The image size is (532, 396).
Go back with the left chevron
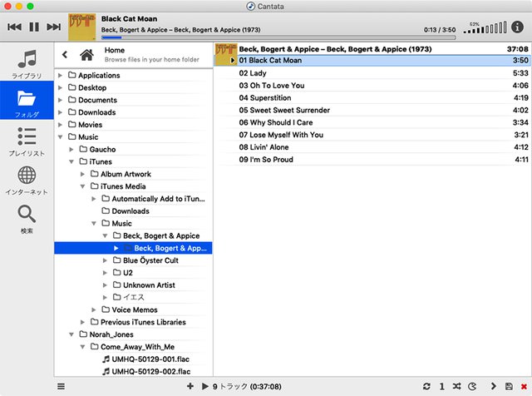(x=65, y=54)
